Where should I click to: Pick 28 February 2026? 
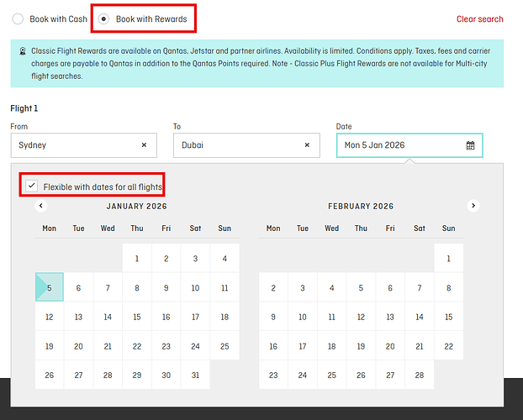click(x=420, y=375)
